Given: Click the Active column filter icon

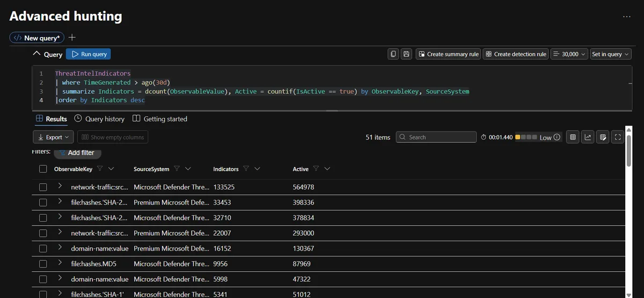Looking at the screenshot, I should pyautogui.click(x=316, y=169).
